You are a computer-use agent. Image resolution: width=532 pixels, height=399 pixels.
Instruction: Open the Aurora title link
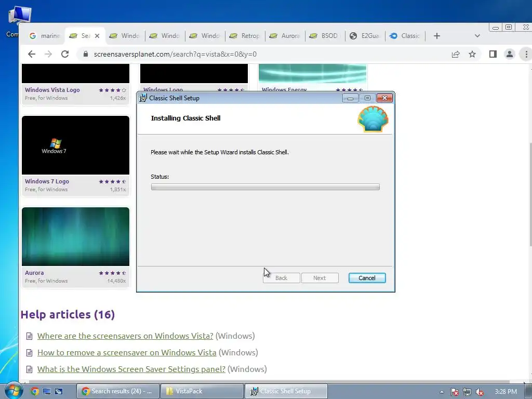tap(34, 273)
